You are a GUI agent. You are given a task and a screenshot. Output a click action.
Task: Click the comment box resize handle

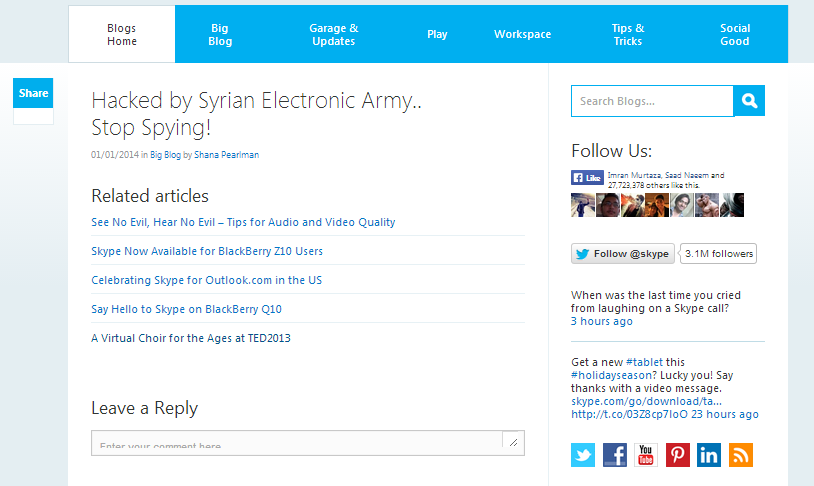coord(513,442)
